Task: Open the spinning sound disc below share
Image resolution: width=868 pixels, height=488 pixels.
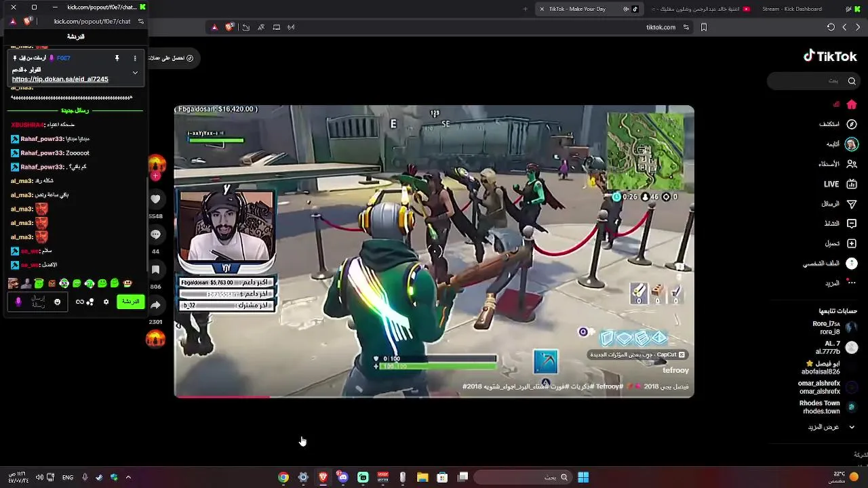Action: (x=155, y=338)
